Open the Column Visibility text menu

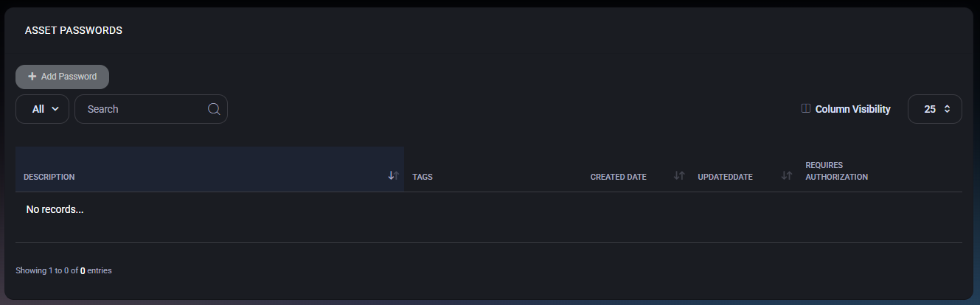coord(852,109)
